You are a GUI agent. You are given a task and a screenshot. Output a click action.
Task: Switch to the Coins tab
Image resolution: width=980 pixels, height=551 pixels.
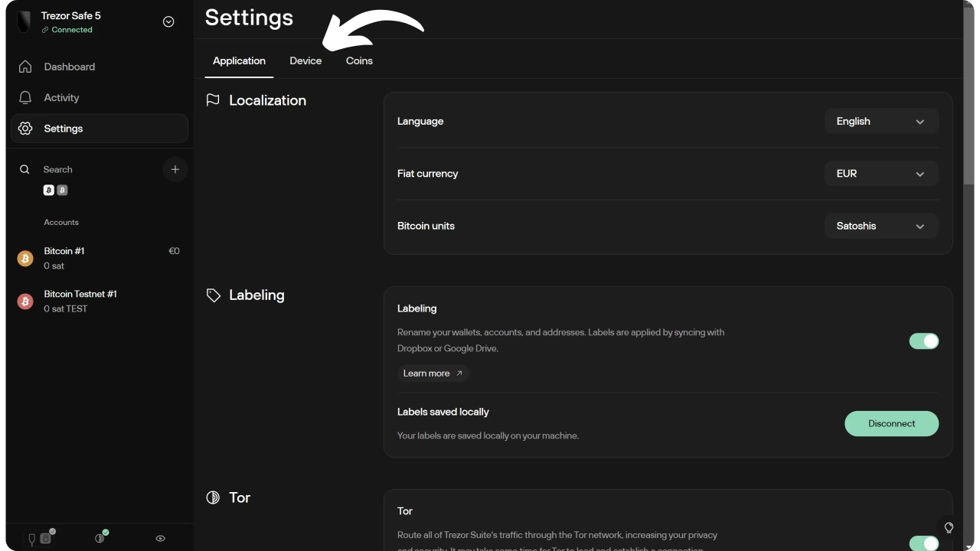coord(359,61)
